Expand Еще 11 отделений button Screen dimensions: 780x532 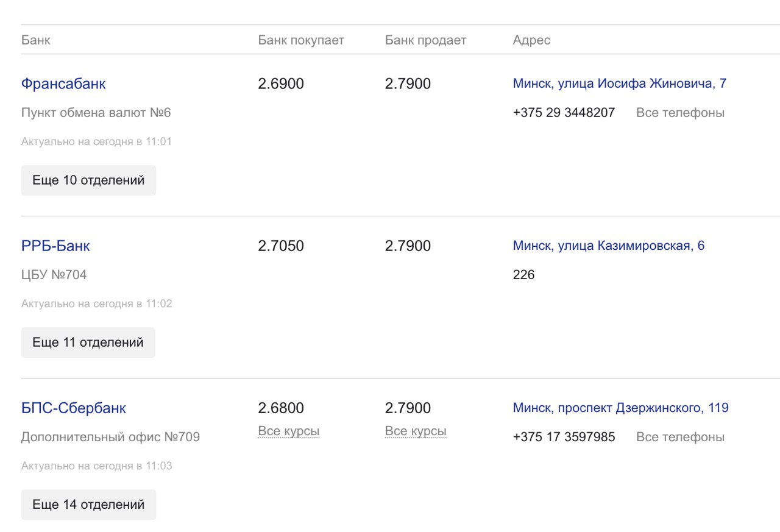[x=88, y=342]
